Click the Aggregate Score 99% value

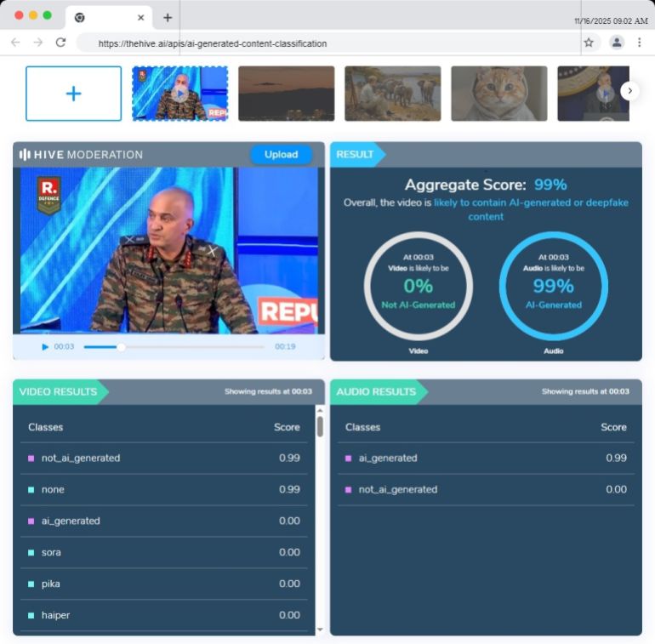(550, 185)
